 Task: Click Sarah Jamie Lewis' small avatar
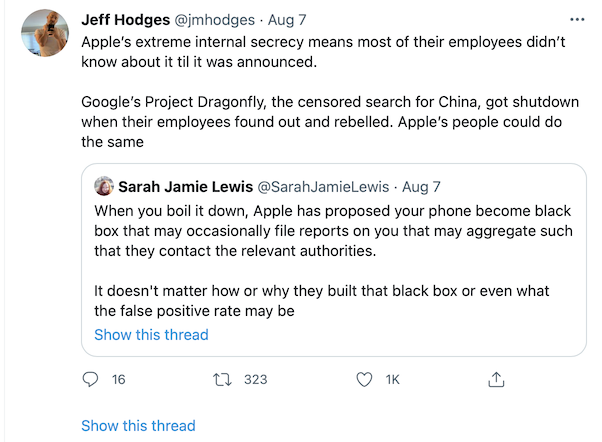pos(104,187)
